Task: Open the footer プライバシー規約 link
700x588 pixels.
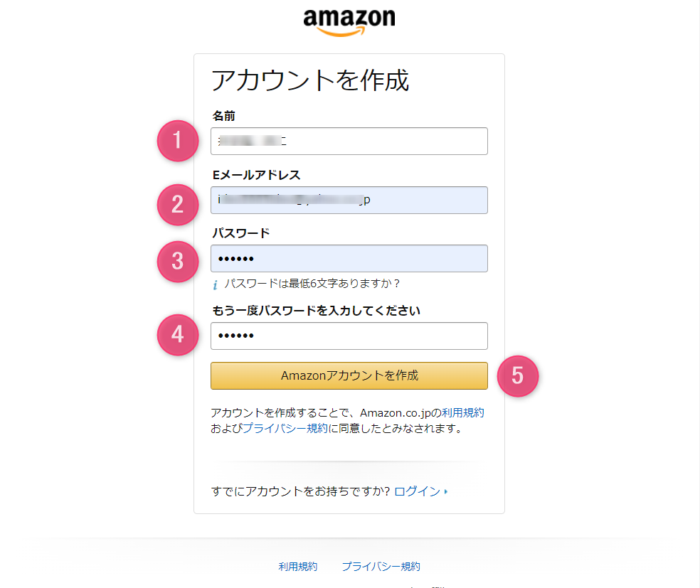Action: coord(381,567)
